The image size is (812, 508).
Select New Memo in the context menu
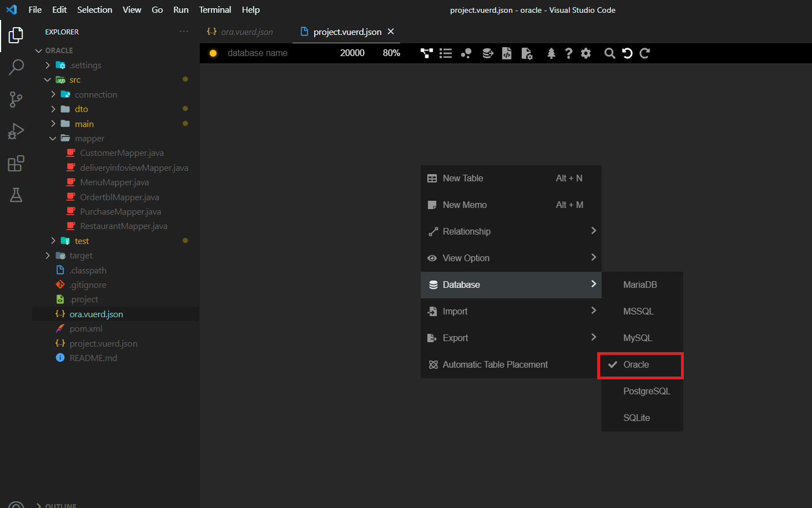pos(511,205)
